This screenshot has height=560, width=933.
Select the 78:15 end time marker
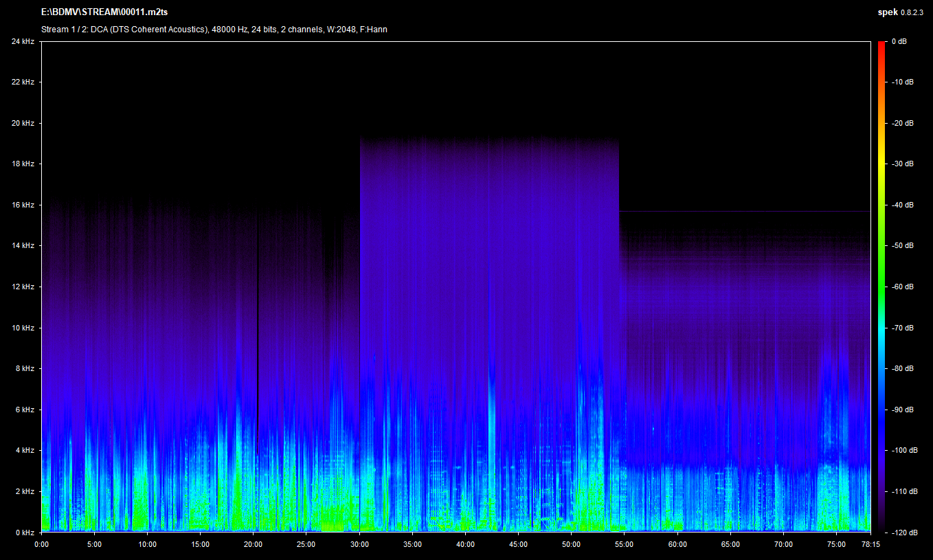click(870, 544)
